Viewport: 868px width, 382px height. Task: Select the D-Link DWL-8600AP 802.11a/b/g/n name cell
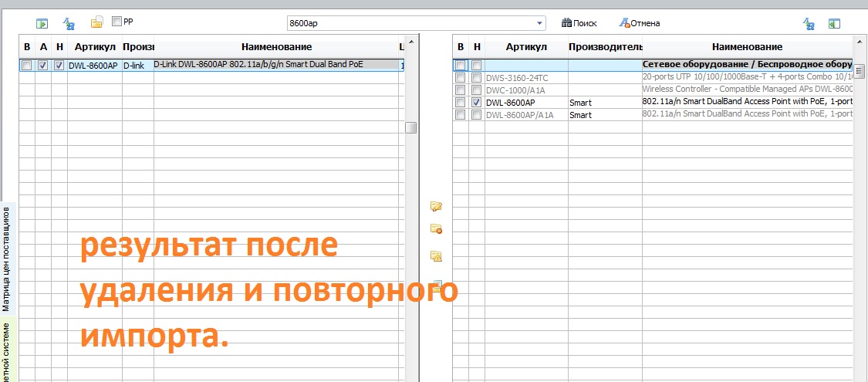point(276,65)
